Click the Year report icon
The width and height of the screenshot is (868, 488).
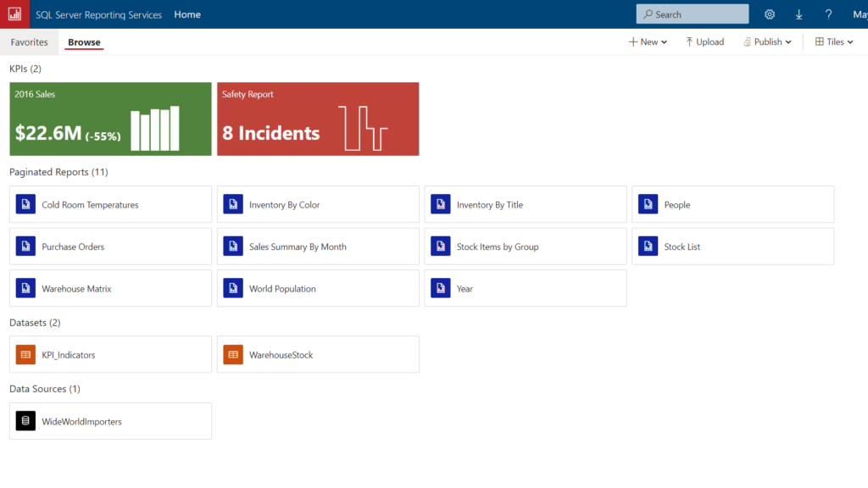coord(441,288)
